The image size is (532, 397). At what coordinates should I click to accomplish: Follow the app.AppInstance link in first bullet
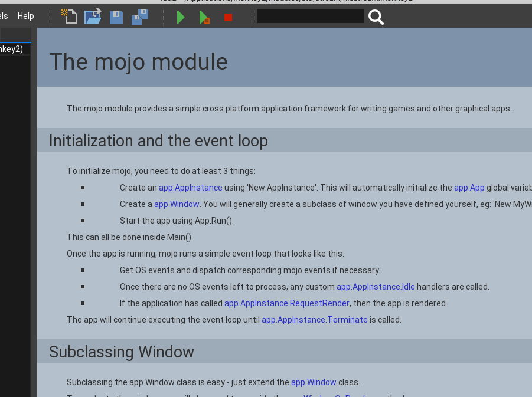click(190, 188)
